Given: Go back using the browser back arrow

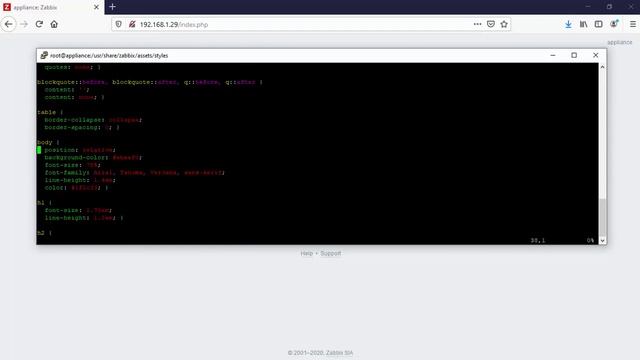Looking at the screenshot, I should tap(9, 24).
